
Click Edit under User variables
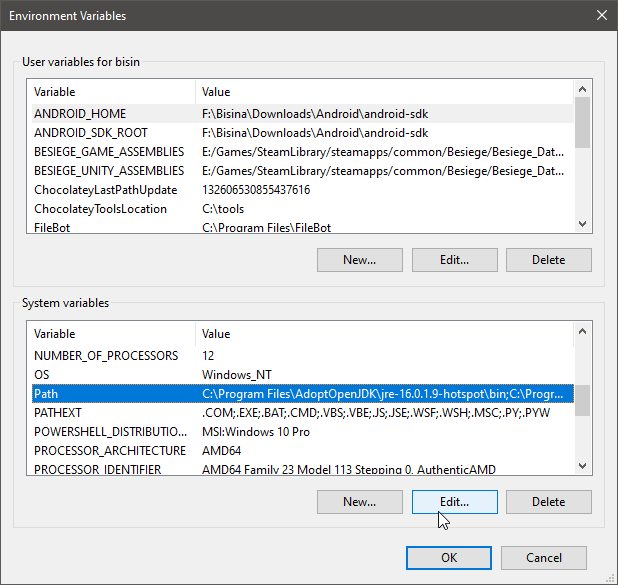454,260
